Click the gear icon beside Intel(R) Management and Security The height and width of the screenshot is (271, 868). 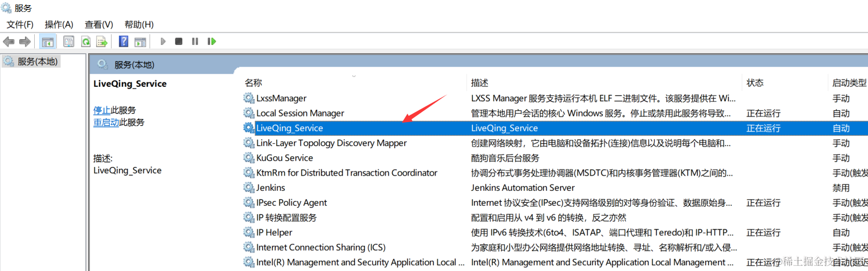(x=249, y=262)
